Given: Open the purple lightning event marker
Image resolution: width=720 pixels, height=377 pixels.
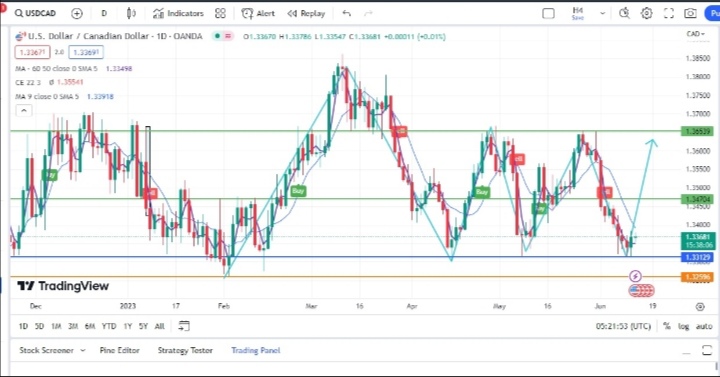Looking at the screenshot, I should point(635,276).
